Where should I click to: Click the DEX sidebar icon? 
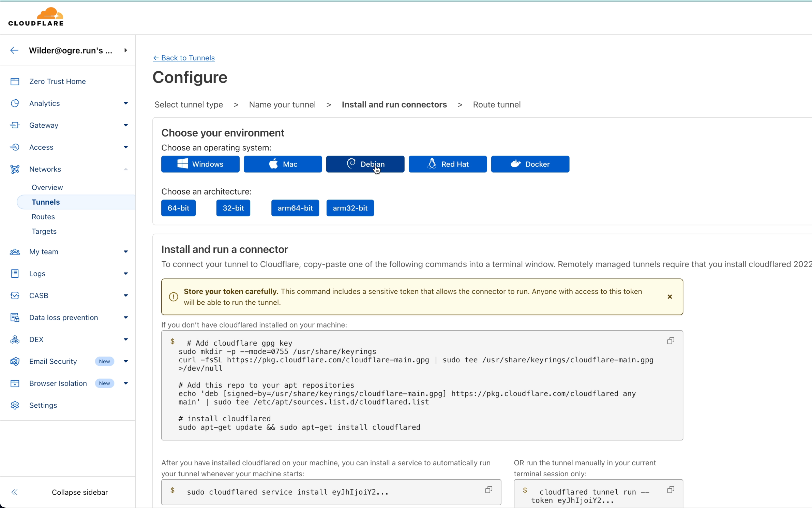coord(15,339)
